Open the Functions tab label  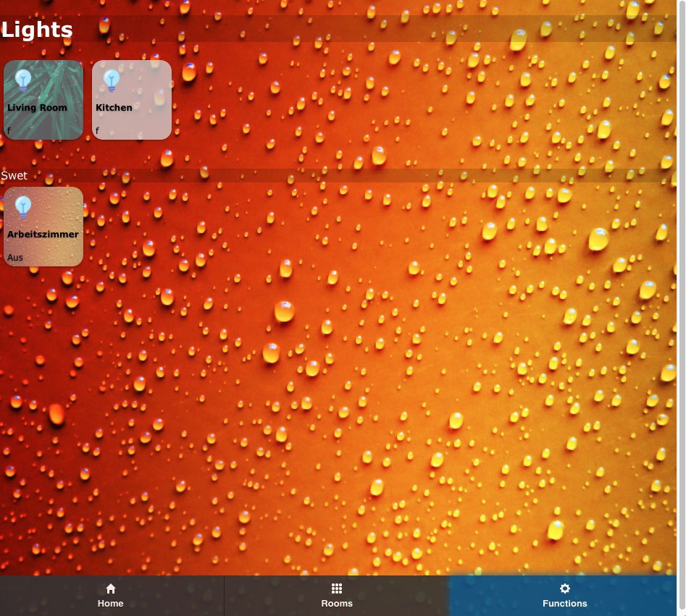point(565,603)
